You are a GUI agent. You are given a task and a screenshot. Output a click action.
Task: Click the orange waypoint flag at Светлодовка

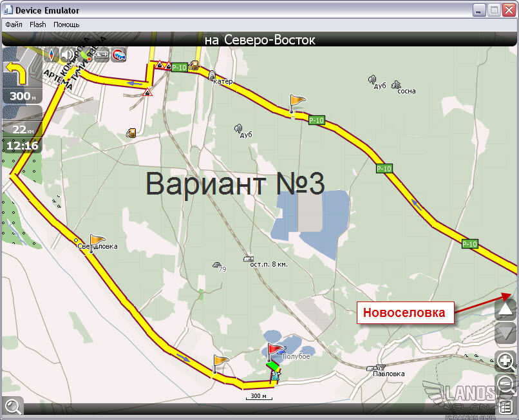[97, 242]
